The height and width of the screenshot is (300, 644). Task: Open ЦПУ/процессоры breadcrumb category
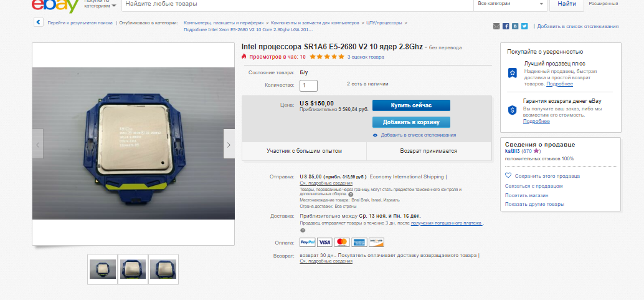click(x=384, y=23)
